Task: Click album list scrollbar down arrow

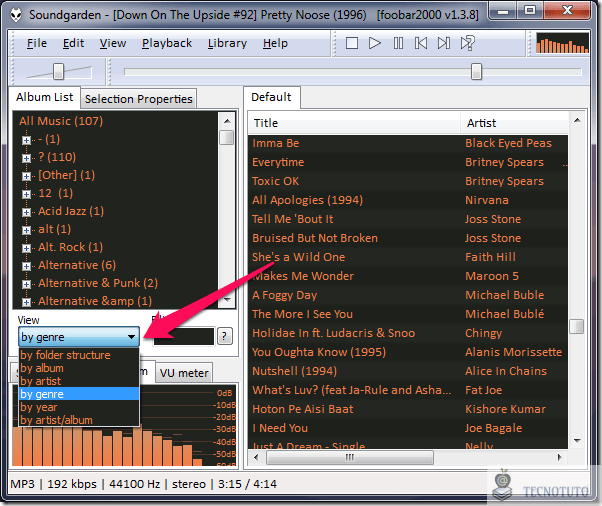Action: (227, 299)
